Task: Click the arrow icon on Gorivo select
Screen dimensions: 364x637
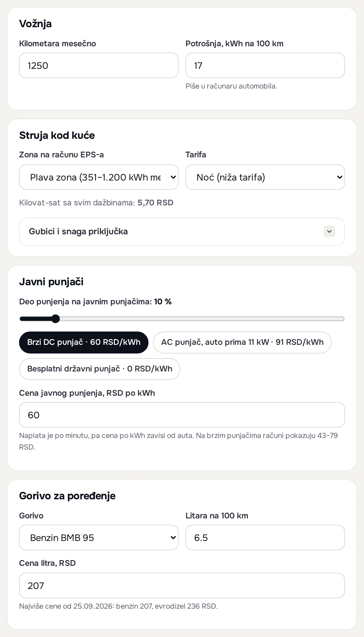Action: pyautogui.click(x=173, y=537)
